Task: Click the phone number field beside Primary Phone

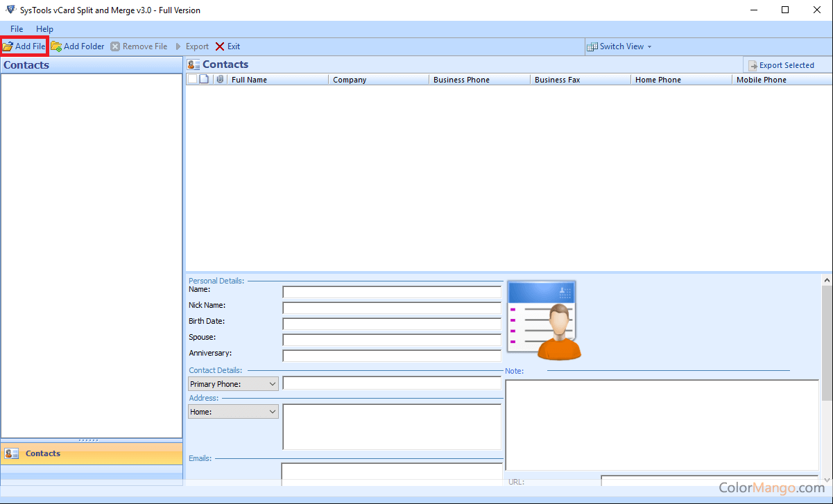Action: (x=392, y=383)
